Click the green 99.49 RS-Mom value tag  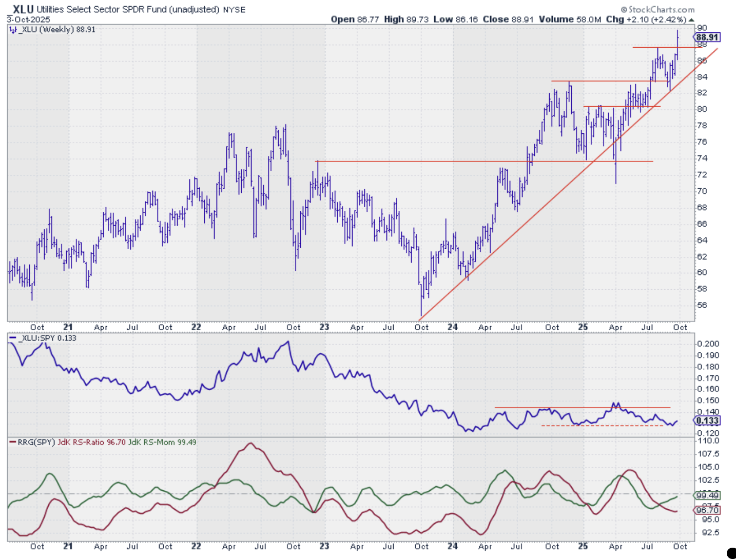coord(707,495)
